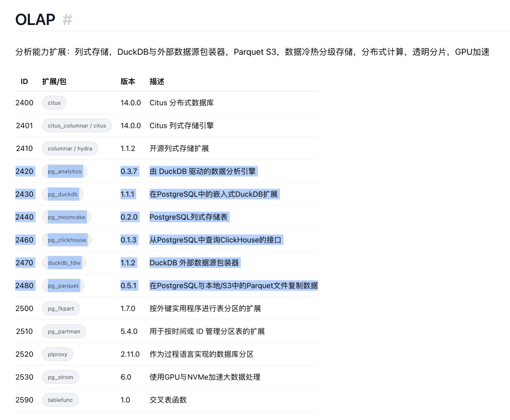The height and width of the screenshot is (420, 510).
Task: Click version 5.4.0 in pg_partman row
Action: (x=129, y=331)
